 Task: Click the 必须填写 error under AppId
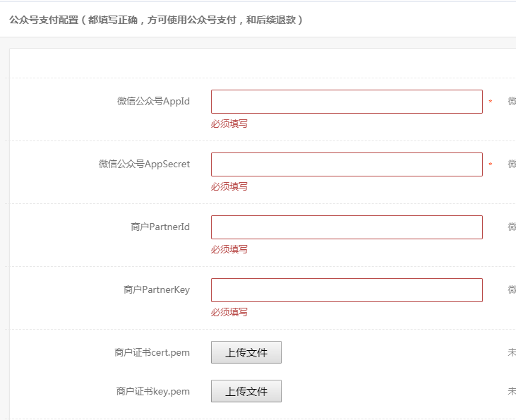coord(229,124)
